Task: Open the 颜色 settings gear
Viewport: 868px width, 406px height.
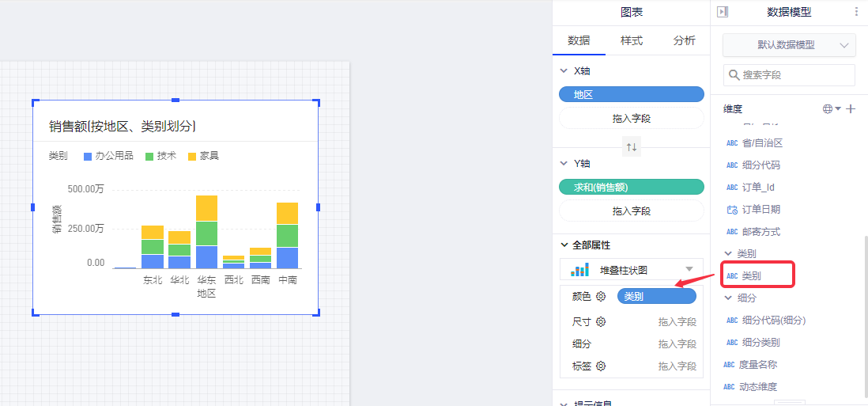Action: pyautogui.click(x=601, y=297)
